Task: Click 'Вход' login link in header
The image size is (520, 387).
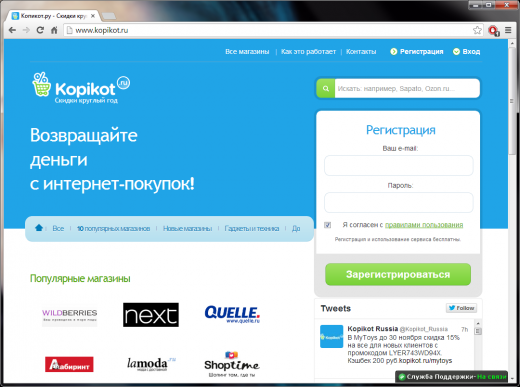Action: click(466, 52)
